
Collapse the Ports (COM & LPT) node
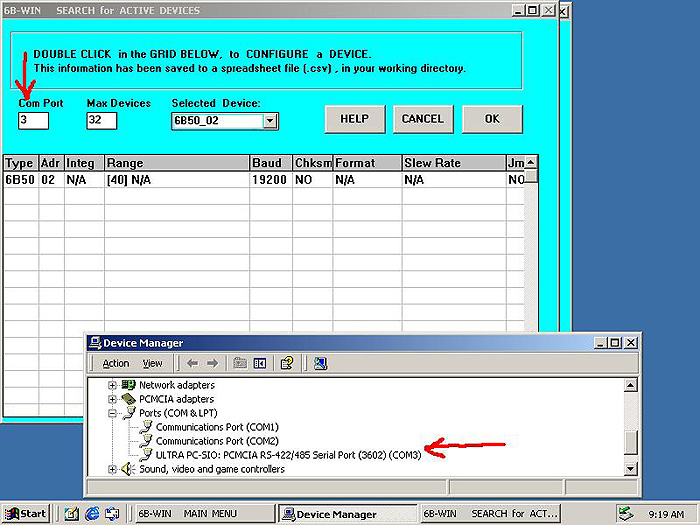[112, 413]
